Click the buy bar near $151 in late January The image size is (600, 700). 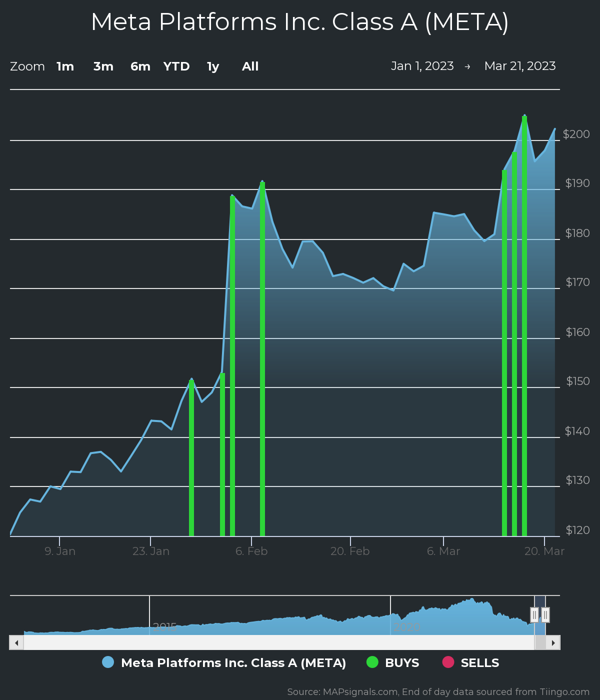[191, 458]
